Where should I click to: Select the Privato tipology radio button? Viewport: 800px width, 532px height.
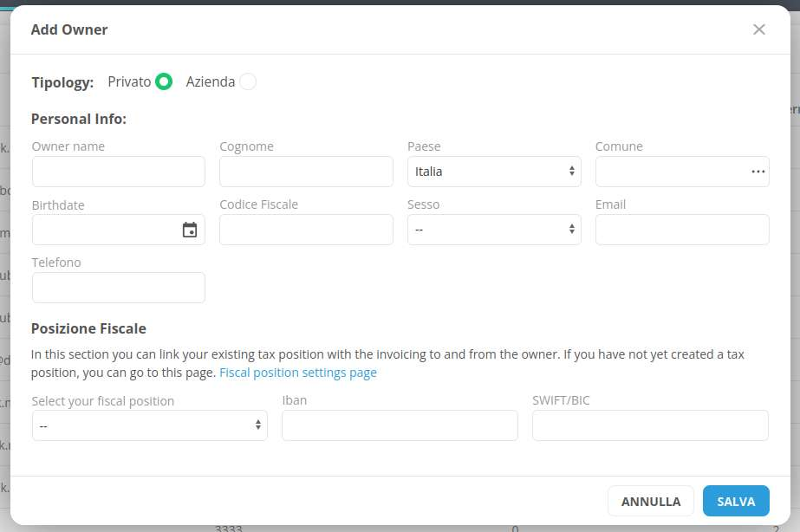tap(164, 81)
